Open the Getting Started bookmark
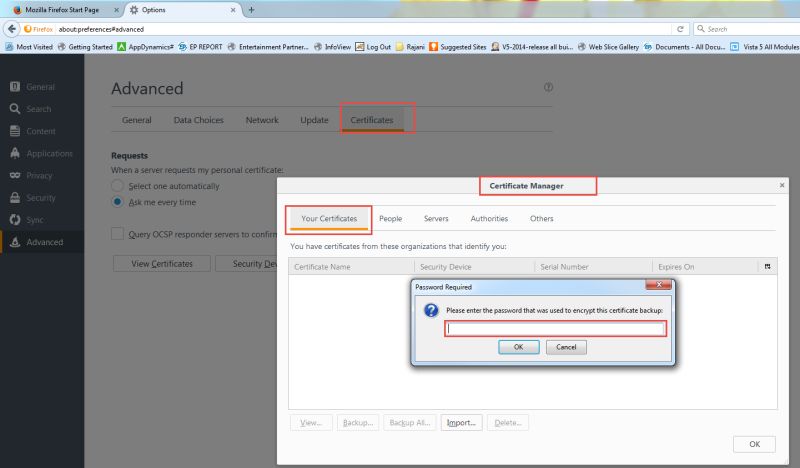The image size is (800, 468). [85, 47]
